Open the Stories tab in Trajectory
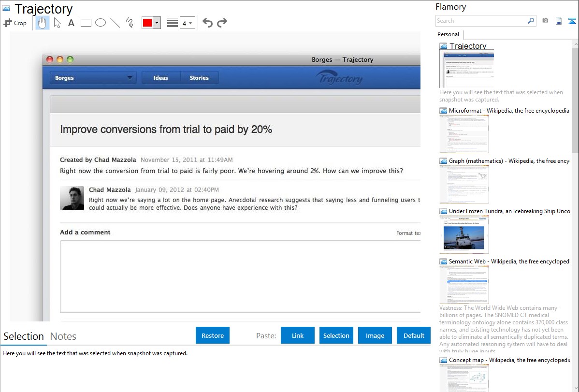Image resolution: width=579 pixels, height=392 pixels. (200, 78)
